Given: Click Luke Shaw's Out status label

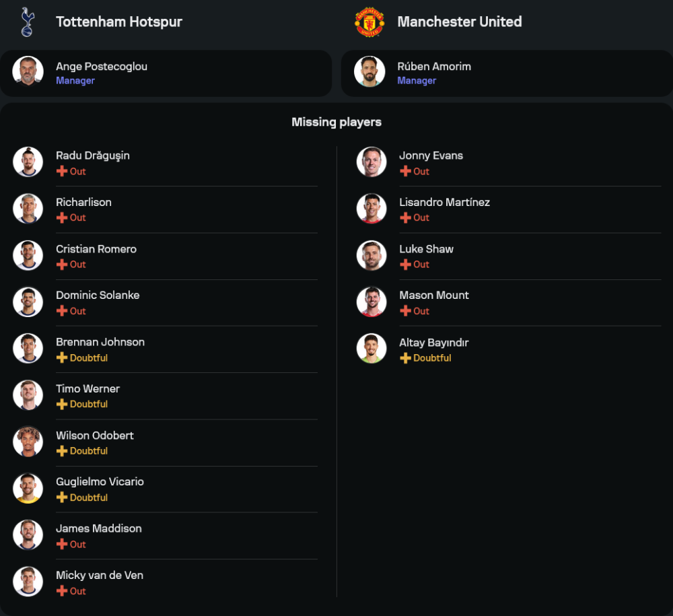Looking at the screenshot, I should pyautogui.click(x=421, y=265).
